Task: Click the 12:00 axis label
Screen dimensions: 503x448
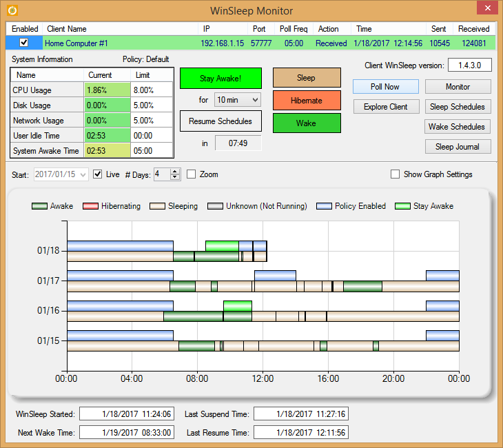Action: click(x=263, y=378)
